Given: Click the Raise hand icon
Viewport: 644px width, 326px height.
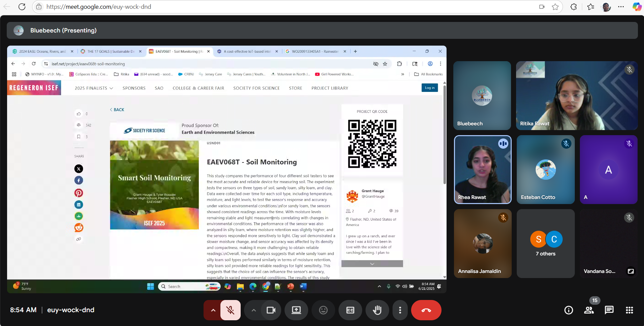Looking at the screenshot, I should (x=377, y=310).
